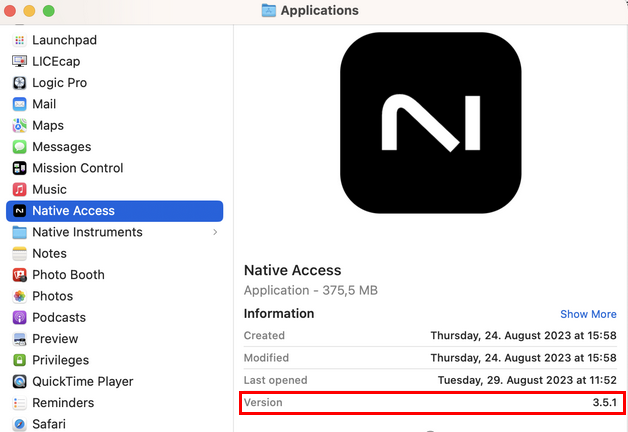Minimize the window with yellow button
Image resolution: width=628 pixels, height=432 pixels.
tap(29, 11)
